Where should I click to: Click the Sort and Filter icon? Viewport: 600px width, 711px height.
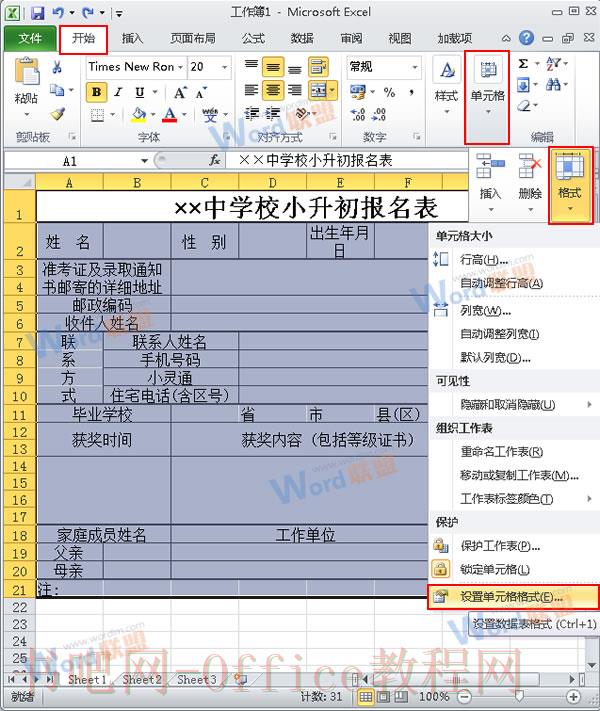coord(553,63)
